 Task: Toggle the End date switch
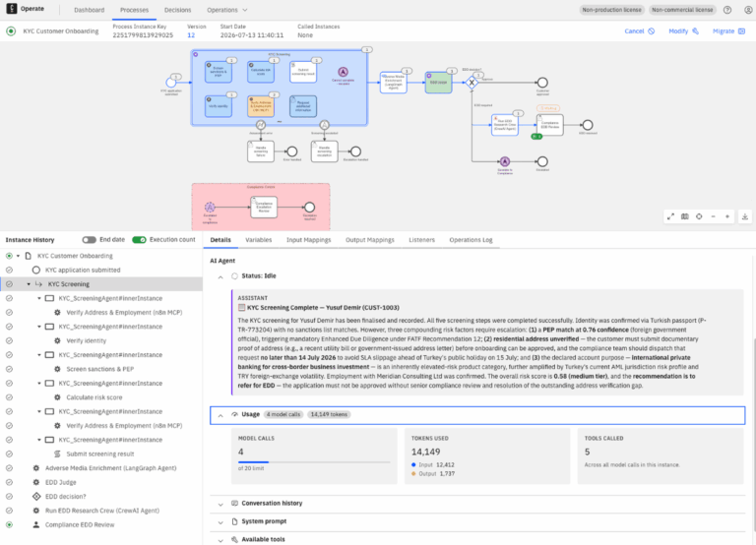click(x=90, y=239)
